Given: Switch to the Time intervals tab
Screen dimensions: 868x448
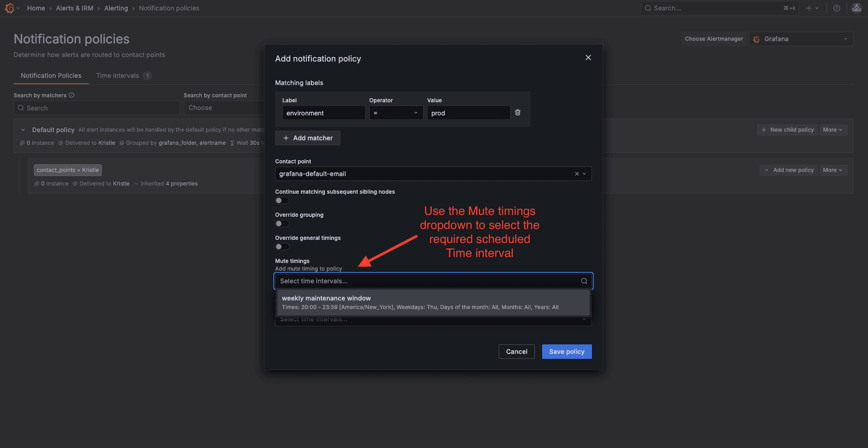Looking at the screenshot, I should coord(117,76).
